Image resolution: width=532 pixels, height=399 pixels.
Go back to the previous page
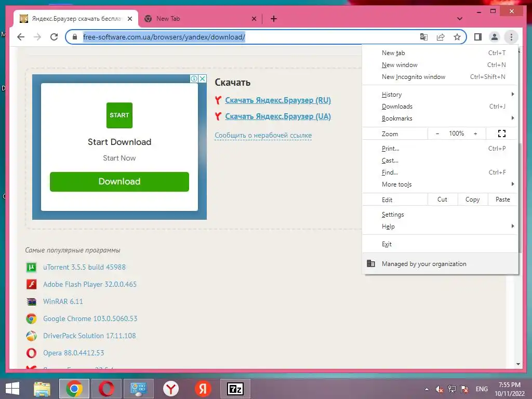21,37
